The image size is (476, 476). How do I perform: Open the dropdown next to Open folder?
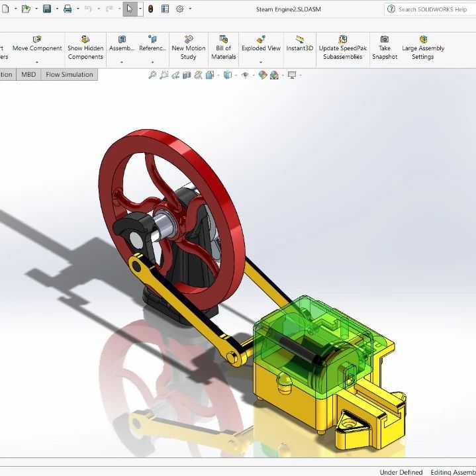(36, 9)
